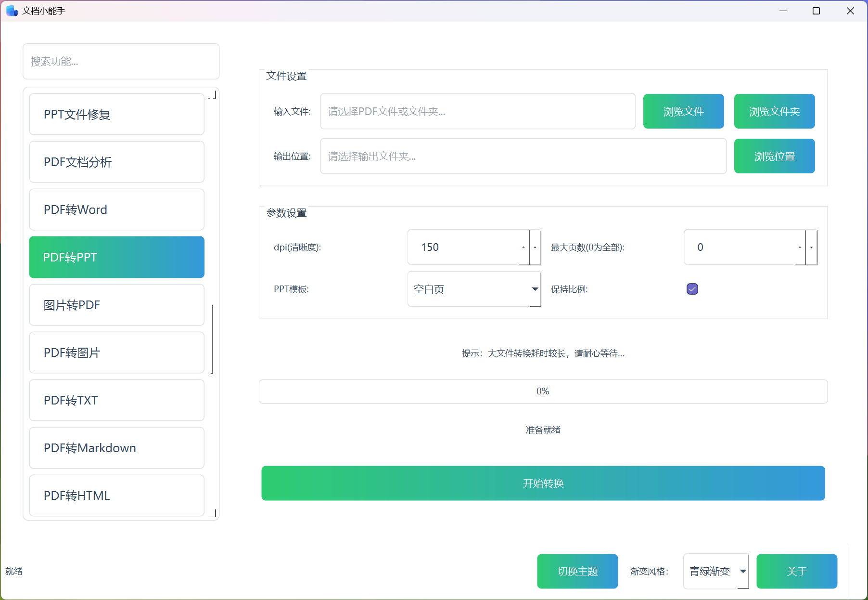Click the 浏览文件夹 button
Screen dimensions: 868x600
point(774,111)
